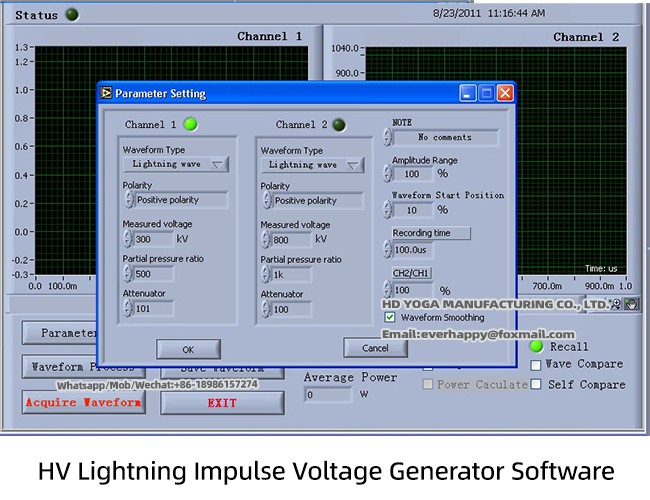Open Channel 1 Waveform Type dropdown
This screenshot has width=650, height=500.
[175, 164]
